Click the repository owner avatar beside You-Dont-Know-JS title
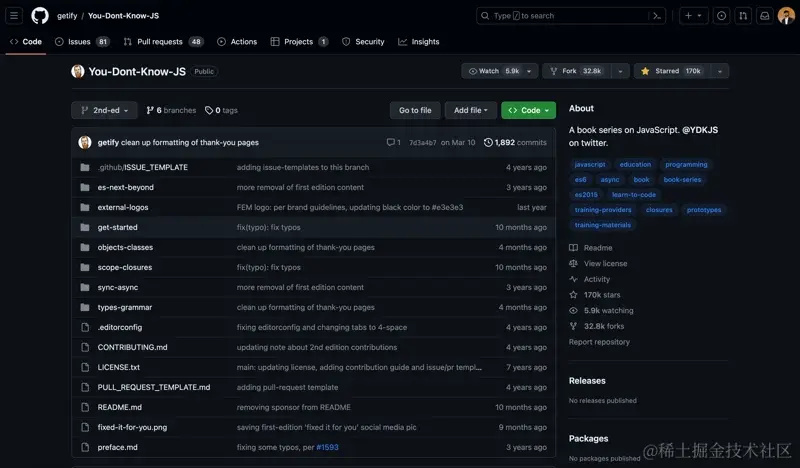This screenshot has height=468, width=800. point(78,71)
